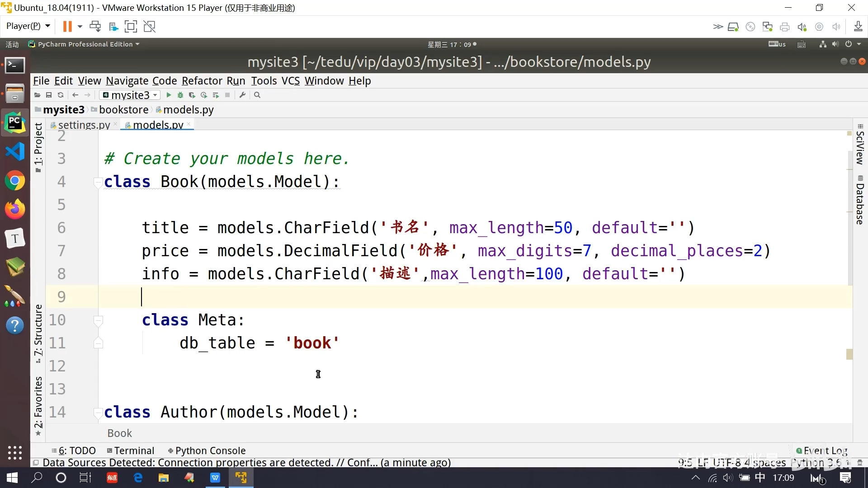The width and height of the screenshot is (868, 488).
Task: Debug mysite3 with bug icon
Action: (180, 95)
